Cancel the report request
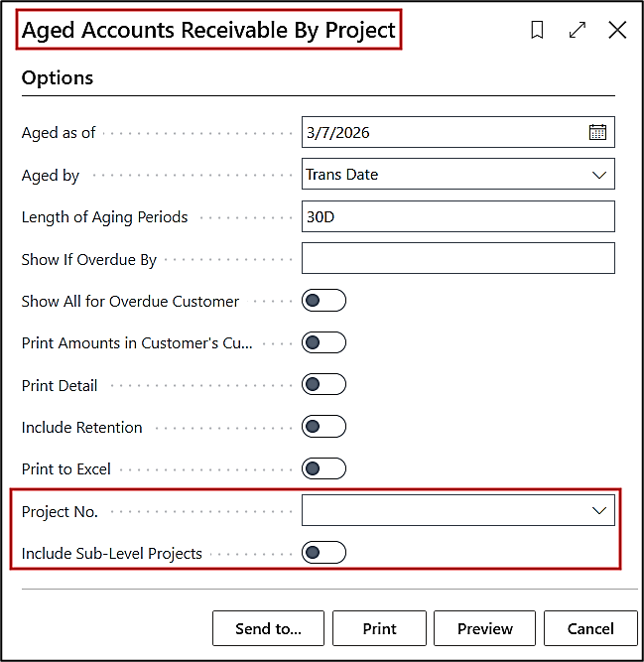The width and height of the screenshot is (644, 662). [590, 628]
